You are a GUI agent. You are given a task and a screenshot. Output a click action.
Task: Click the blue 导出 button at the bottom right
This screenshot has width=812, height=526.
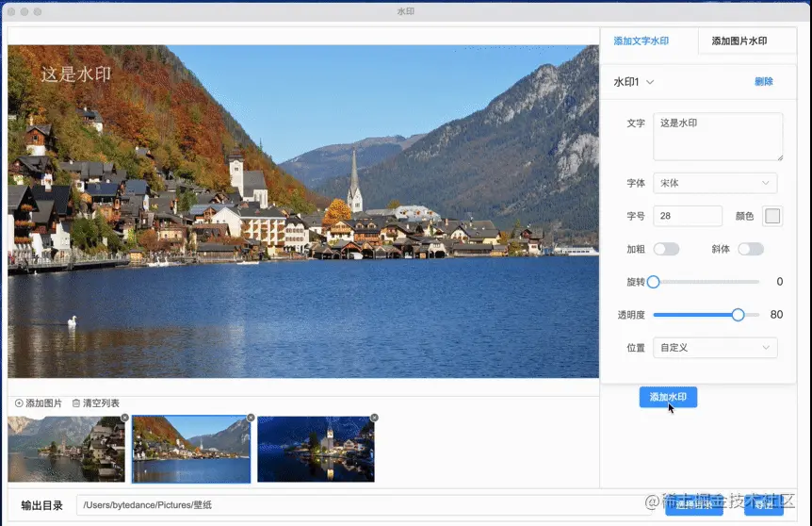(764, 505)
